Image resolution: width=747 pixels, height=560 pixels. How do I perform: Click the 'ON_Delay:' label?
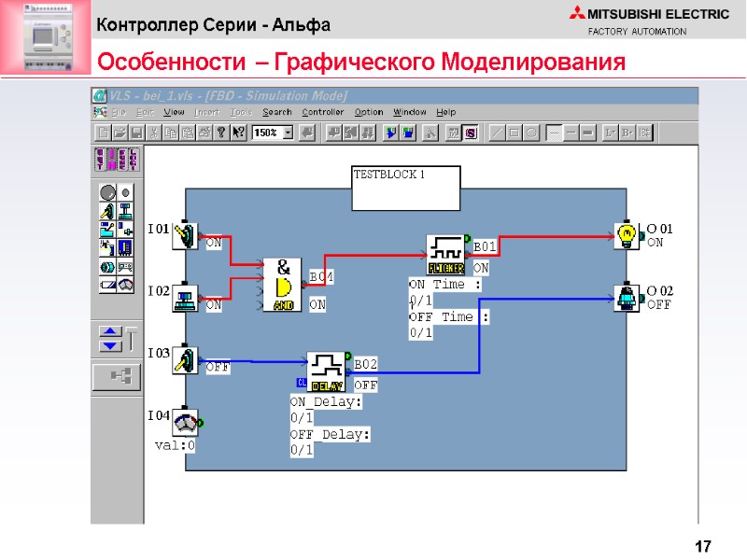[x=326, y=402]
